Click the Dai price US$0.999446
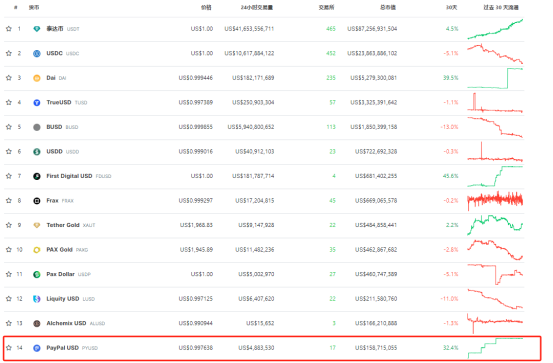 [196, 78]
